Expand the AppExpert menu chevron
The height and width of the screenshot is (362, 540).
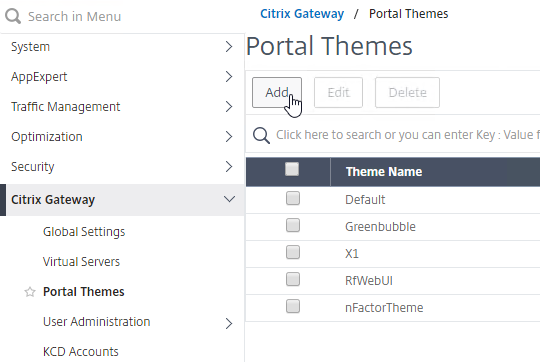(229, 76)
